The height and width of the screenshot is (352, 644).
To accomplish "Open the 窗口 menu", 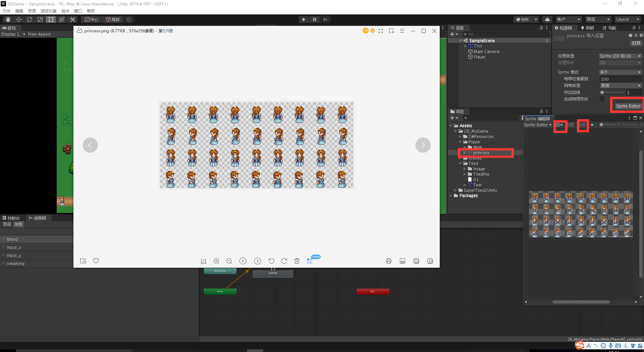I will pos(78,11).
